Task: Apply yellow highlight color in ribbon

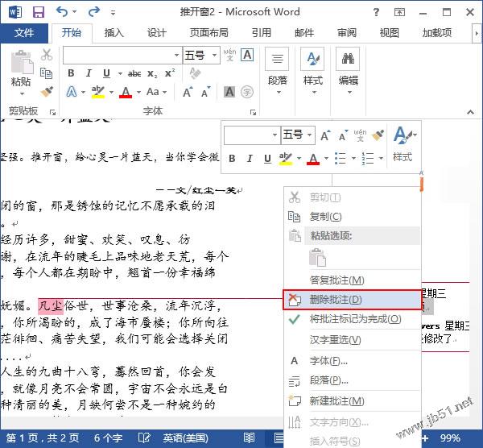Action: tap(98, 92)
